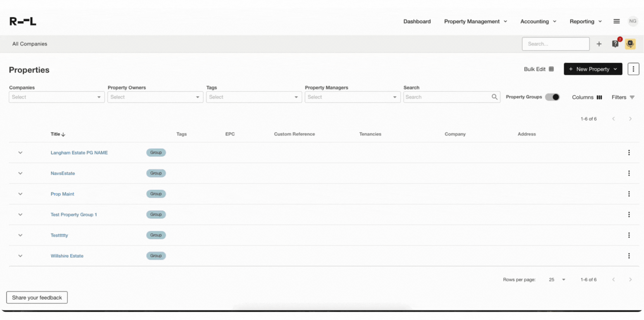
Task: Click the Tags column header
Action: click(181, 134)
